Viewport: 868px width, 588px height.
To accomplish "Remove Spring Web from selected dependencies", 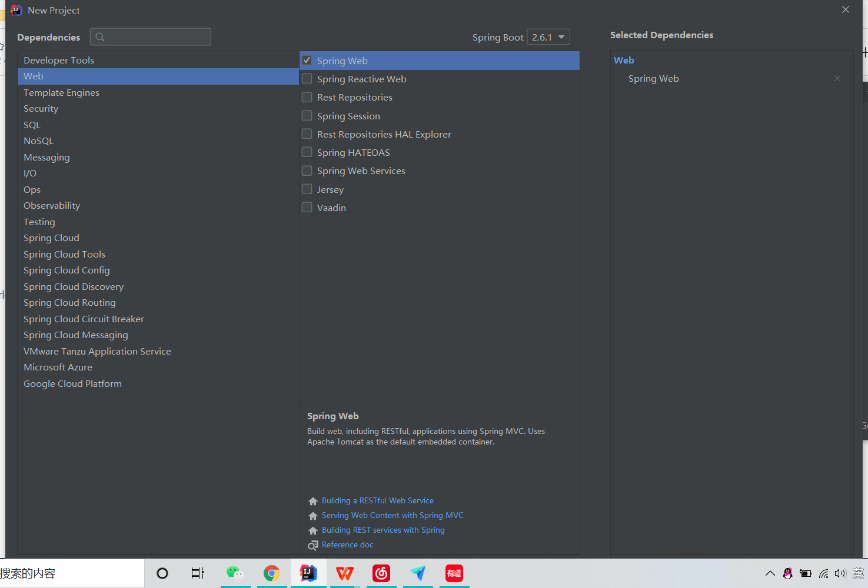I will tap(837, 78).
